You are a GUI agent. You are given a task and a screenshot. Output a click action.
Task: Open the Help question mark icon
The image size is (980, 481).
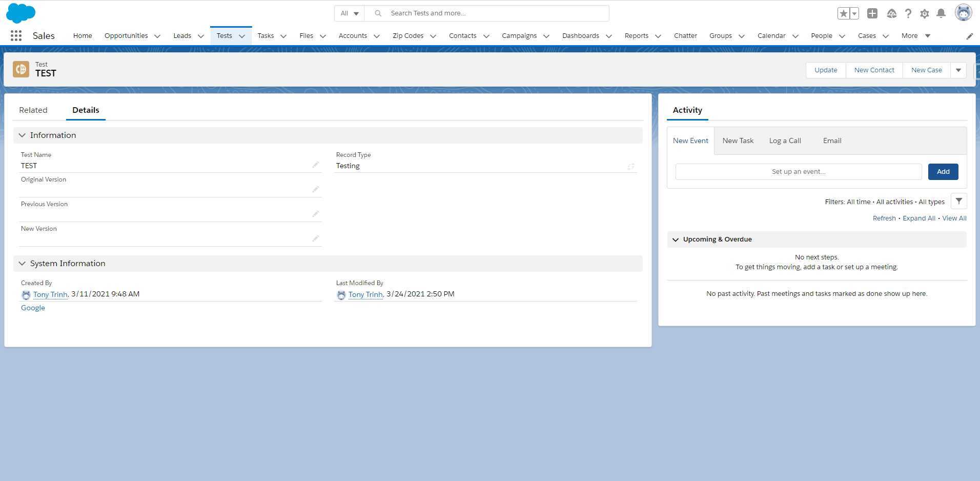click(908, 13)
